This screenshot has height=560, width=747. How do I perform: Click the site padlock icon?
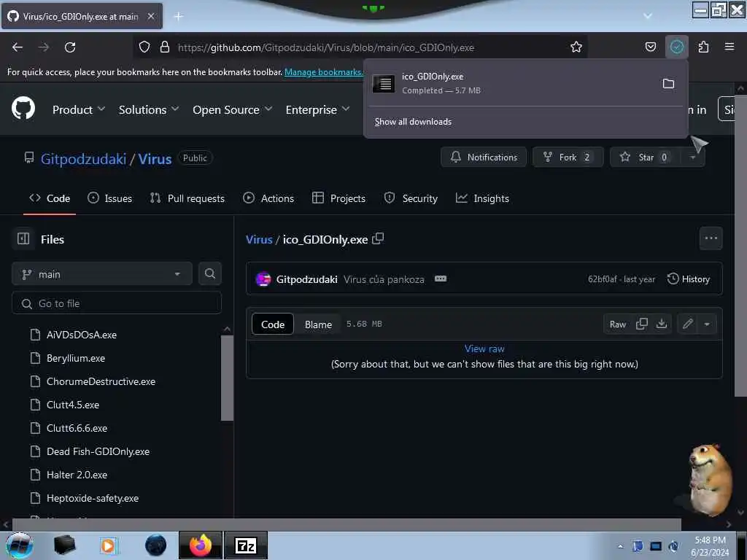tap(165, 47)
